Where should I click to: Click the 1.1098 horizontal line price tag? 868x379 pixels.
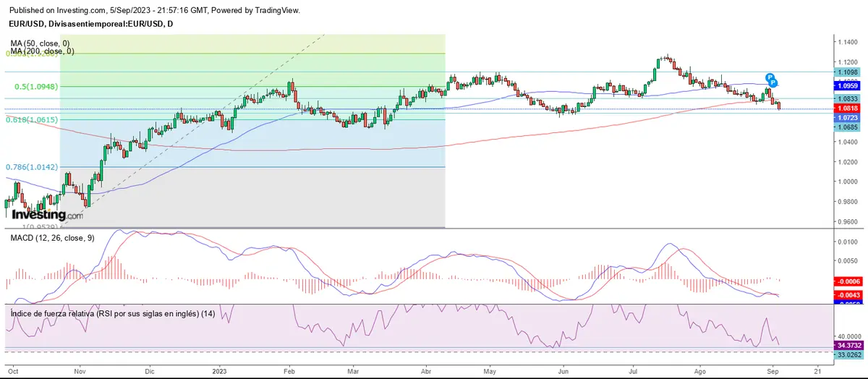(849, 72)
